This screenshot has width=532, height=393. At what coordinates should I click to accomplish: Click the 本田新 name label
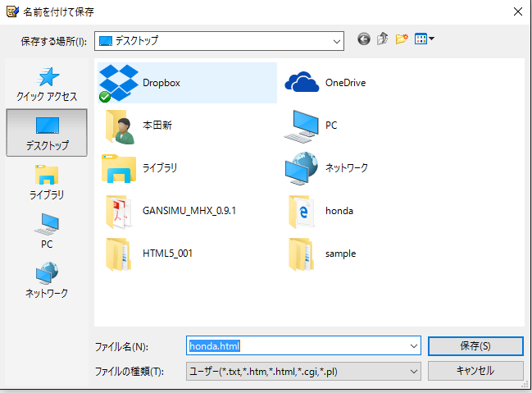coord(157,126)
